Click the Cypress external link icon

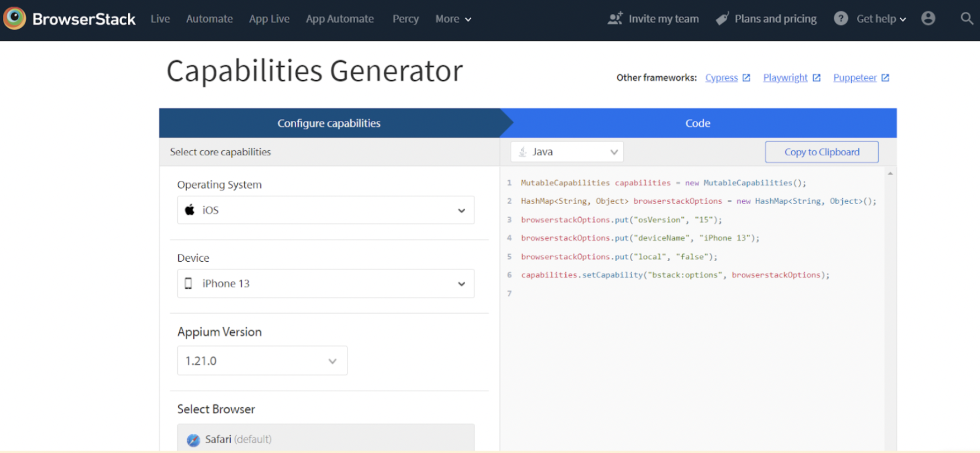746,78
